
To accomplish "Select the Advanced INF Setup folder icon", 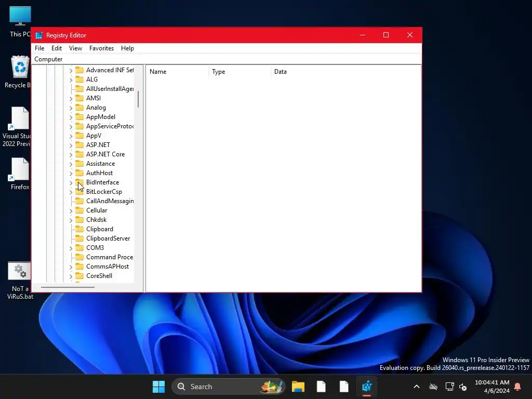I will [79, 70].
